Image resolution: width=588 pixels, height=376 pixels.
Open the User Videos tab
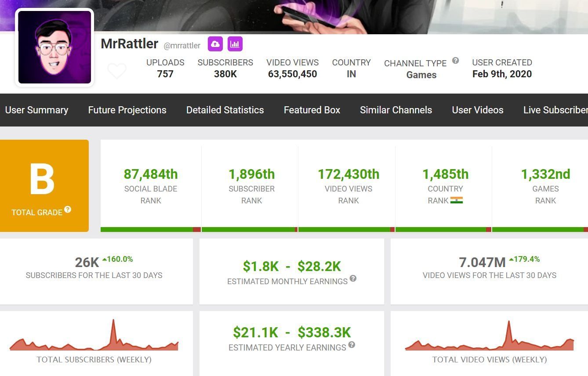[x=478, y=110]
